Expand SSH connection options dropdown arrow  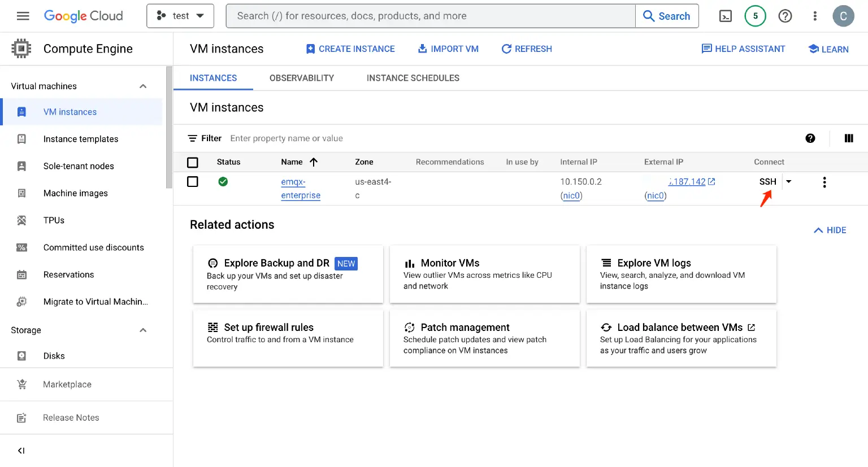(x=789, y=182)
